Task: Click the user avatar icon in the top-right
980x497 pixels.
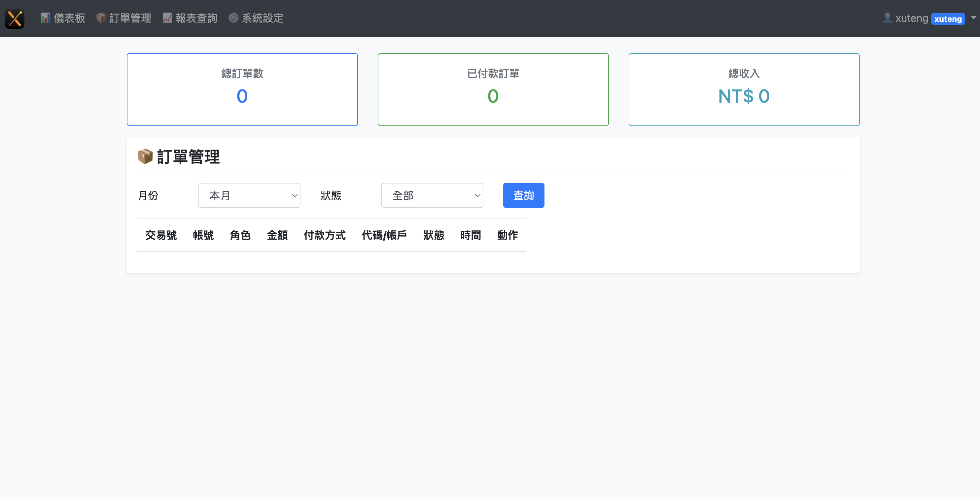Action: [888, 17]
